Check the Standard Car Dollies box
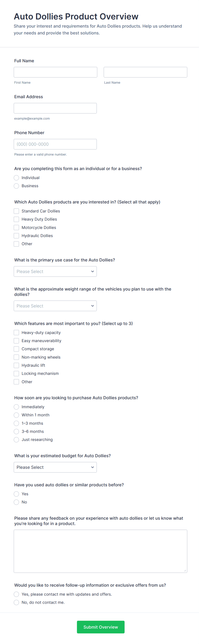 [x=16, y=211]
